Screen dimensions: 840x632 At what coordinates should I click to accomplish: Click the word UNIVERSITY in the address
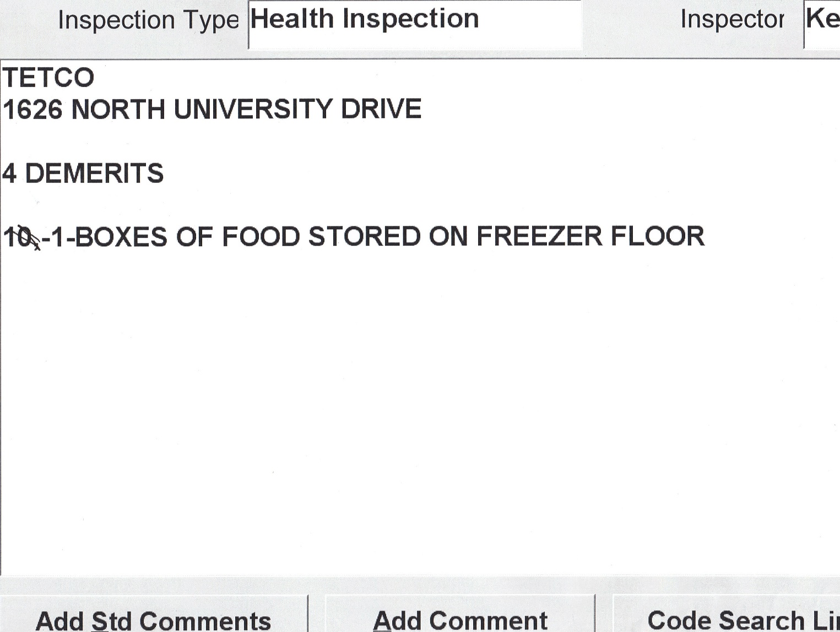(252, 109)
